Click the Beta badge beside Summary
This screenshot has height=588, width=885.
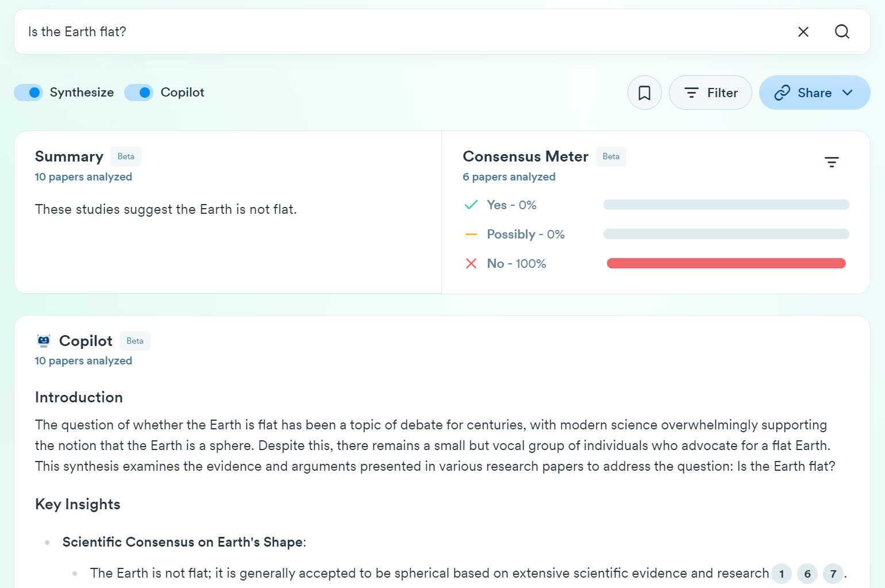coord(126,156)
